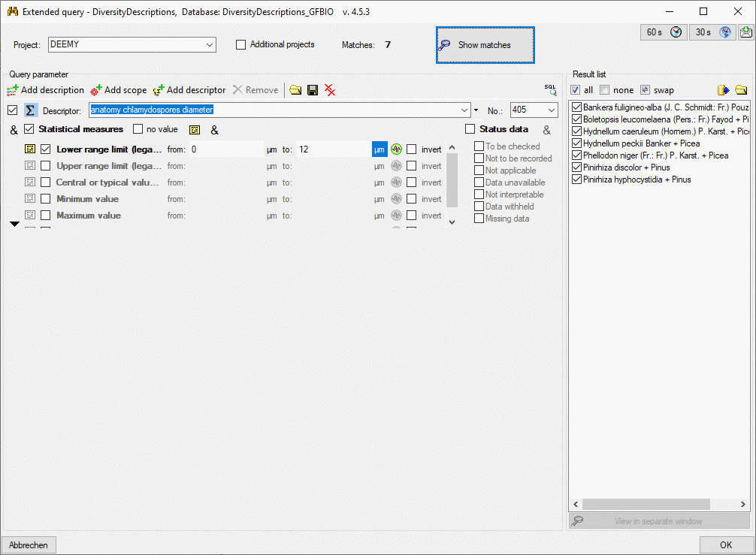Screen dimensions: 756x555
Task: Click the Abbrechen button
Action: coord(29,545)
